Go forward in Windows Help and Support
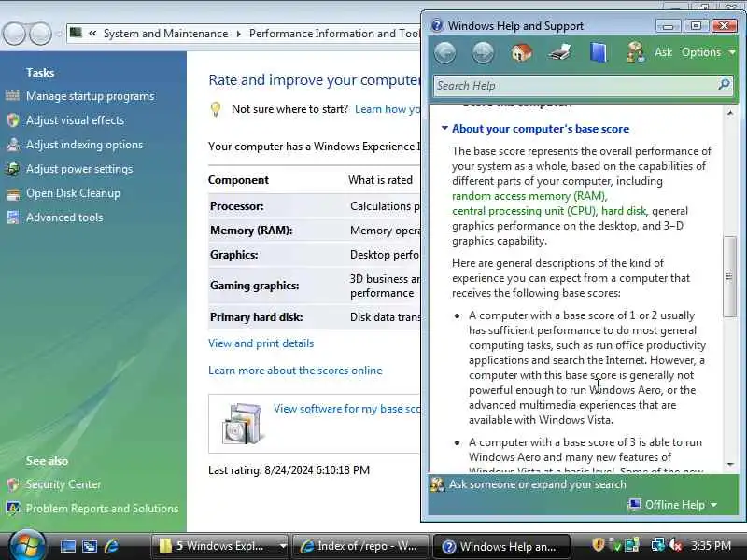The width and height of the screenshot is (747, 560). click(483, 52)
